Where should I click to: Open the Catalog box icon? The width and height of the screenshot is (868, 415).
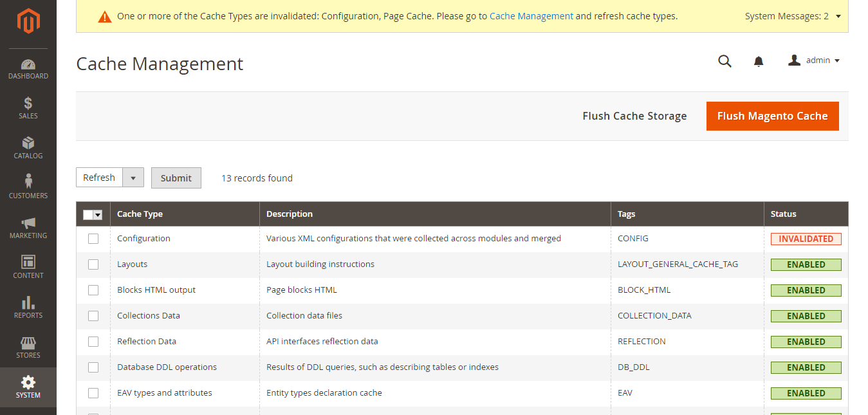pos(28,143)
